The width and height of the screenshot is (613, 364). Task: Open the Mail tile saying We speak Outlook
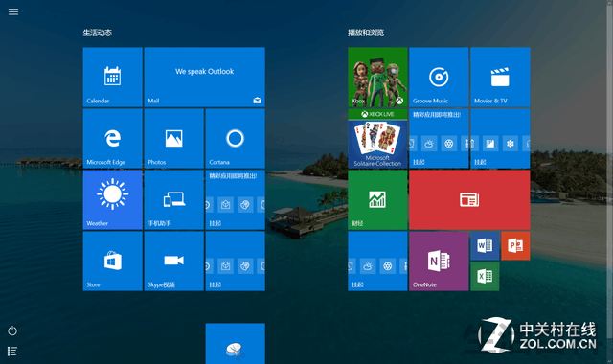point(204,77)
